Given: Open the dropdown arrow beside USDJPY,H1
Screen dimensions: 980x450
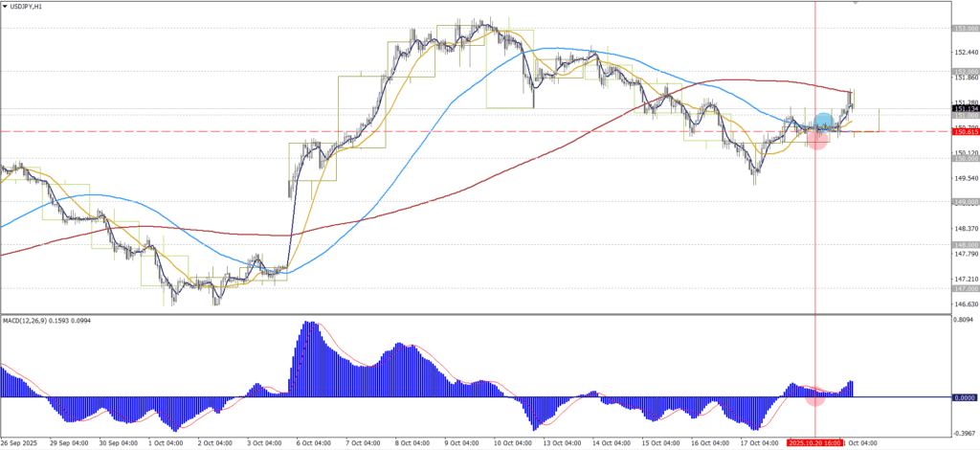Looking at the screenshot, I should coord(5,6).
